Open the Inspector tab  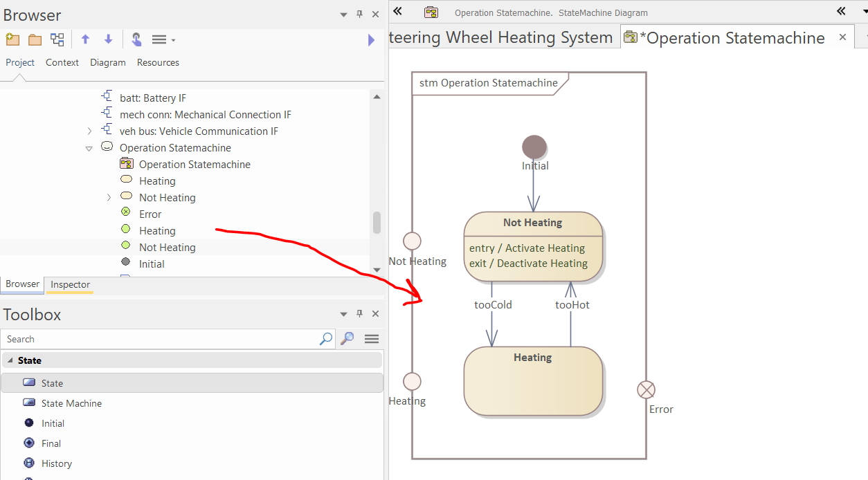click(x=70, y=284)
